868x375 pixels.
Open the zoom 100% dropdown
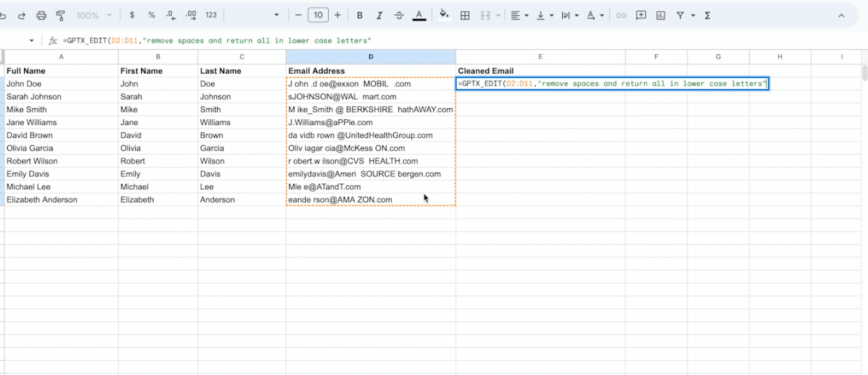point(94,16)
